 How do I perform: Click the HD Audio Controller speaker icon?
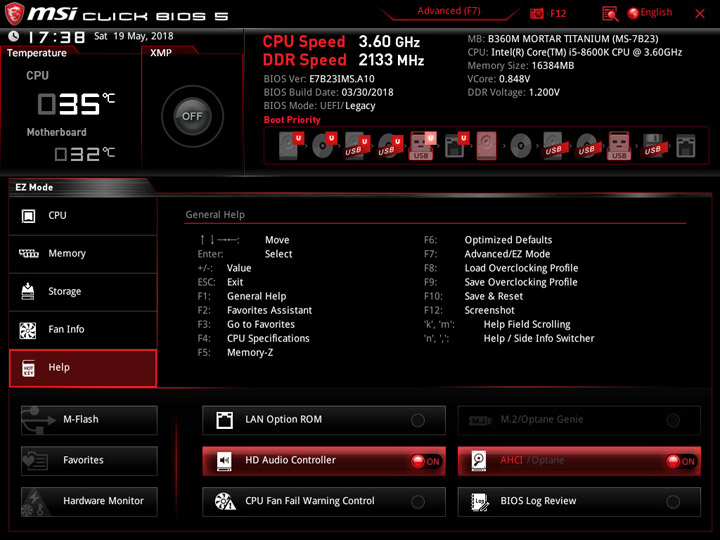[225, 461]
